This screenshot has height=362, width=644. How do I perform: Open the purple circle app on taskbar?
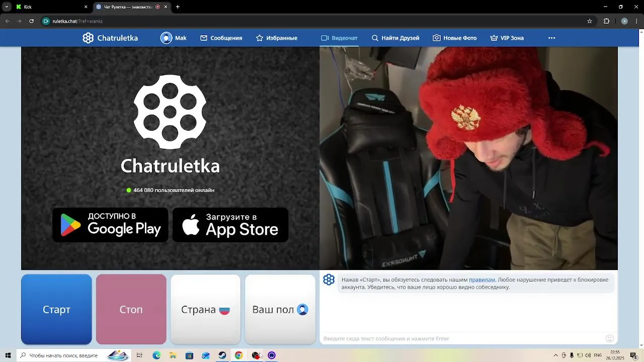(x=272, y=355)
